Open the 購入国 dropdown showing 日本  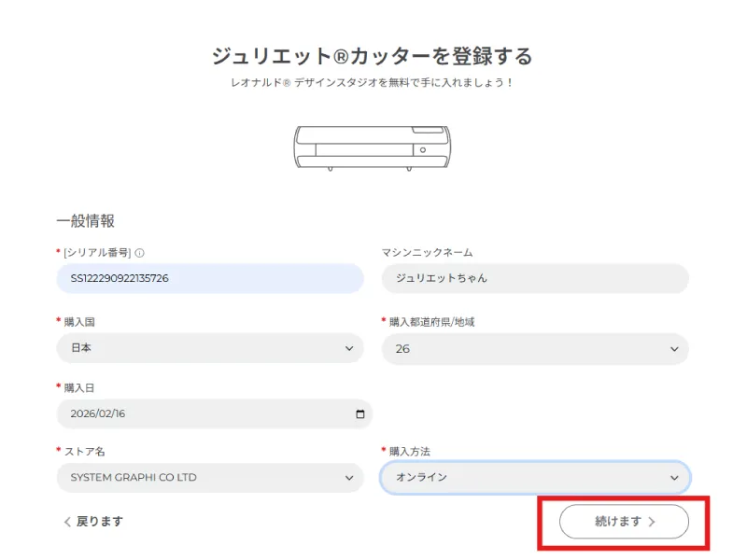(x=209, y=348)
